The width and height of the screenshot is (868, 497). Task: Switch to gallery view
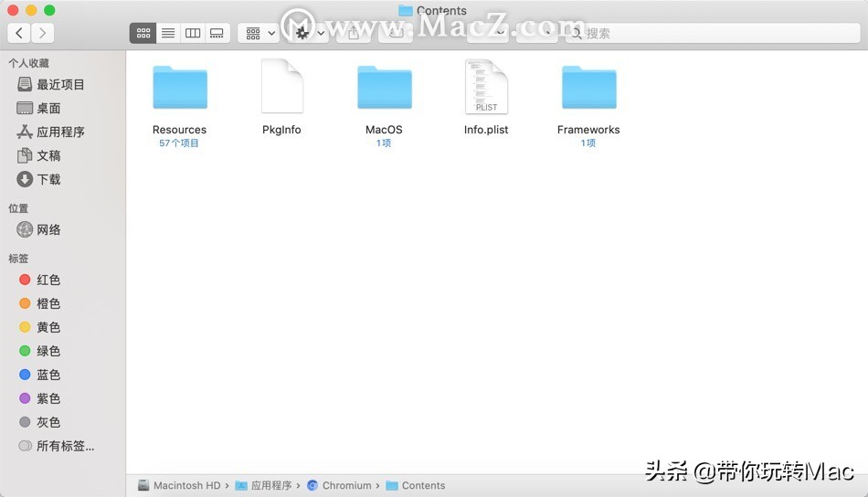coord(217,33)
